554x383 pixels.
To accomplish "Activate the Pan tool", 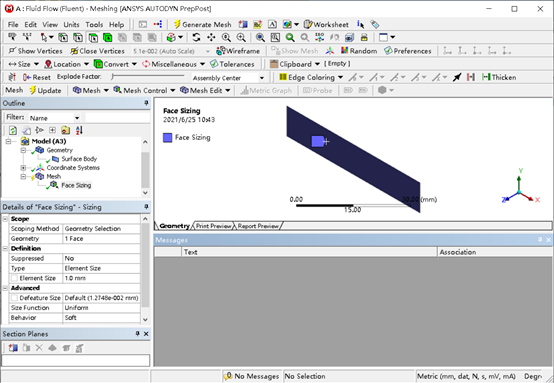I will click(x=211, y=37).
